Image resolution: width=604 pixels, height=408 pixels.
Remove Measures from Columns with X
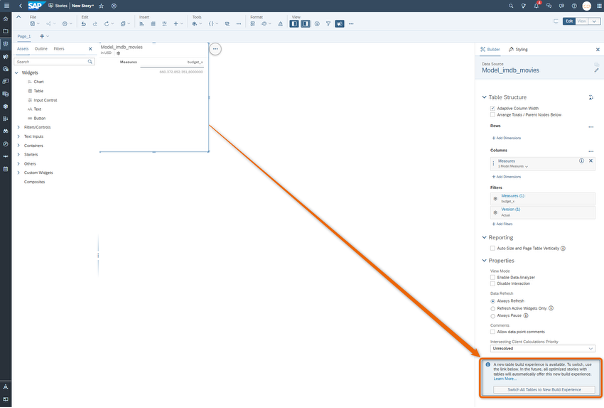point(591,161)
